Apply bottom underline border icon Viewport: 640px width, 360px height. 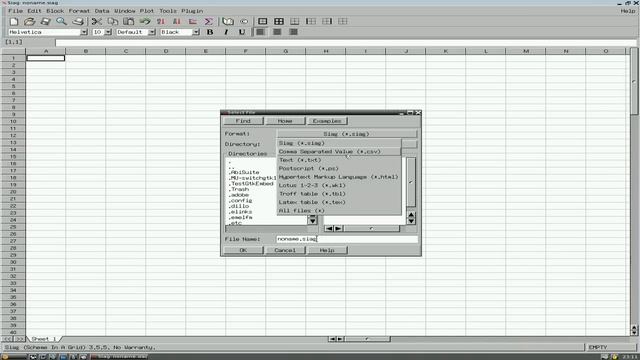tap(295, 21)
